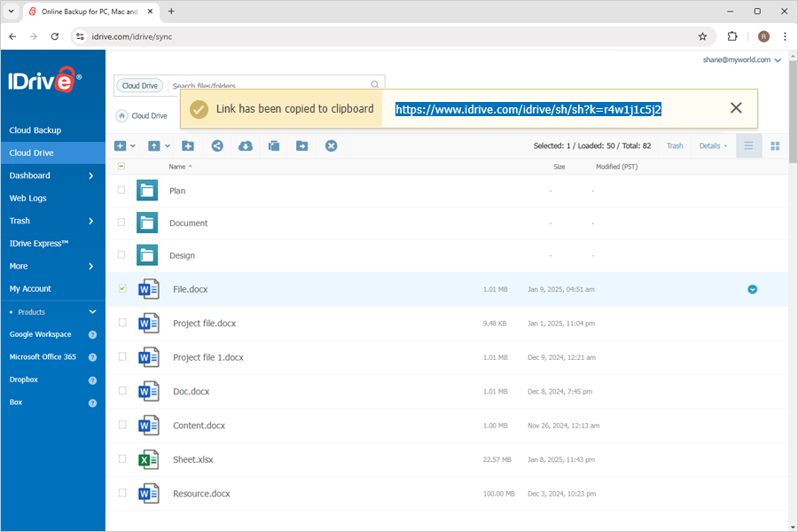
Task: Click the IDrive logo
Action: click(x=45, y=80)
